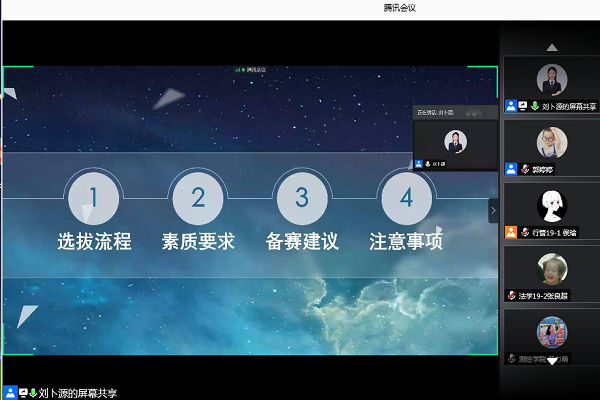Viewport: 600px width, 400px height.
Task: Select participant 行管19-1 avatar tile
Action: [551, 208]
